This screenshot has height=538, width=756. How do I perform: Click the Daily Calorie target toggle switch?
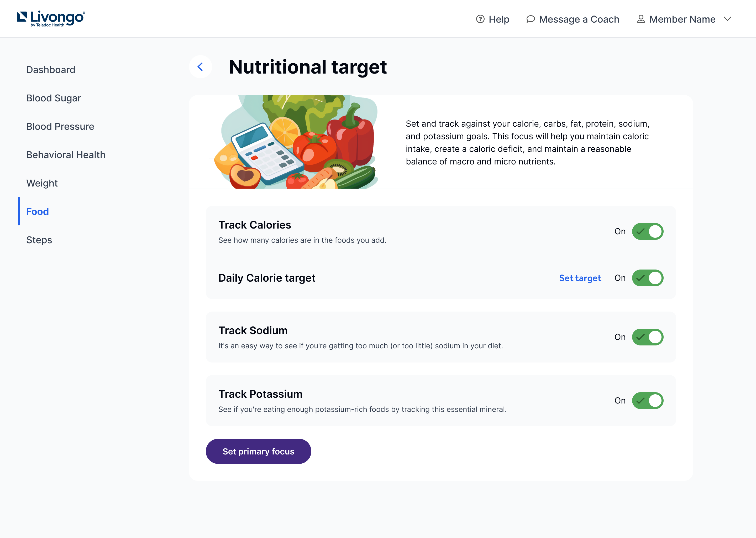pos(648,278)
